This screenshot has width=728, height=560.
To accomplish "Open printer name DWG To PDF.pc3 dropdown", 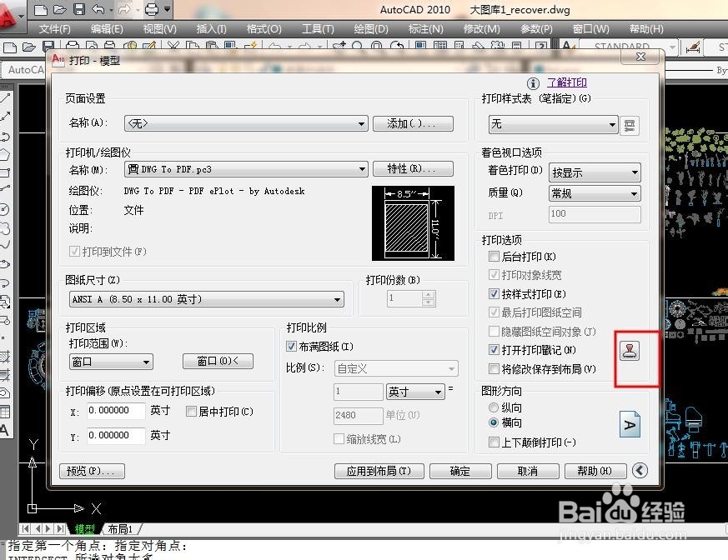I will [x=246, y=169].
